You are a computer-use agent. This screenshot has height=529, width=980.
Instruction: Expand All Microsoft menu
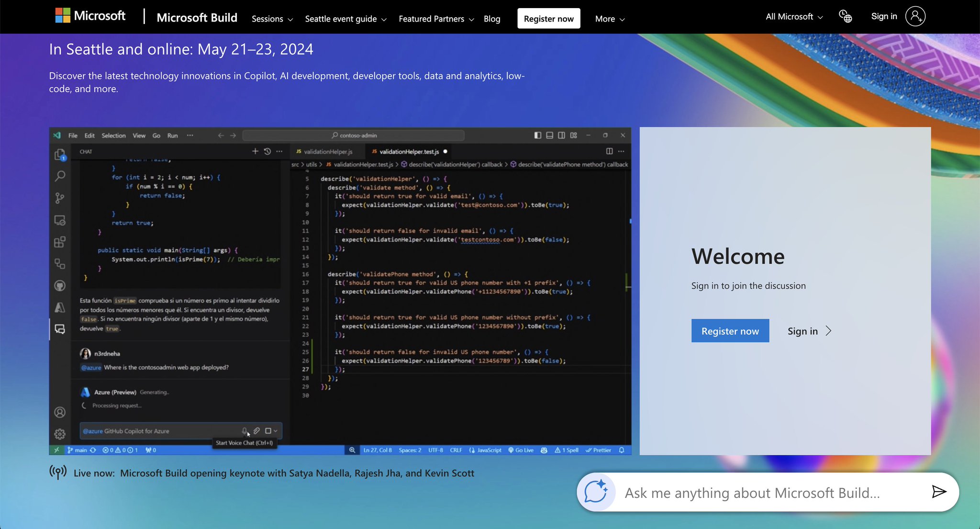tap(794, 17)
